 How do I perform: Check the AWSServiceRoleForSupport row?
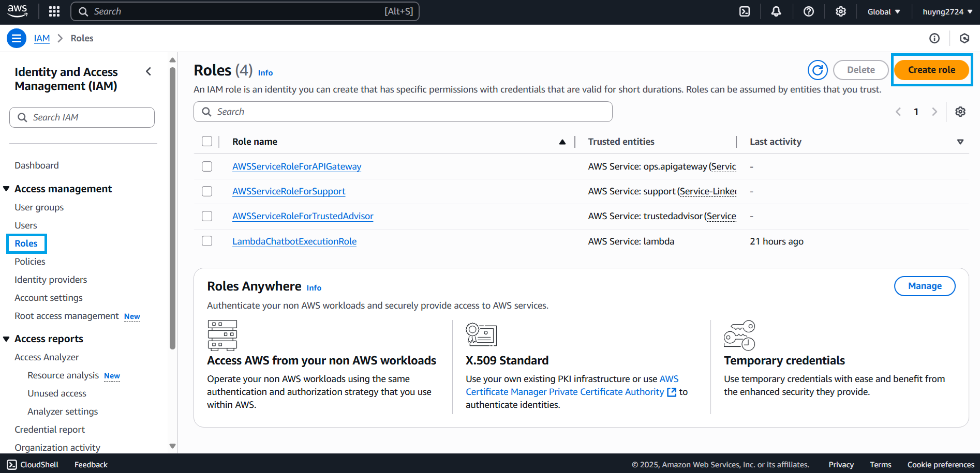click(x=207, y=191)
